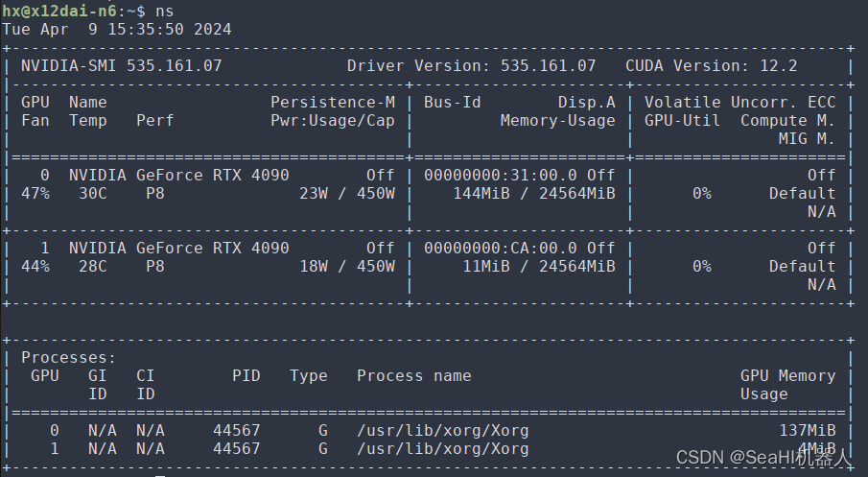Click the timestamp Tue Apr 9 15:35:50 2024
868x477 pixels.
[x=117, y=30]
